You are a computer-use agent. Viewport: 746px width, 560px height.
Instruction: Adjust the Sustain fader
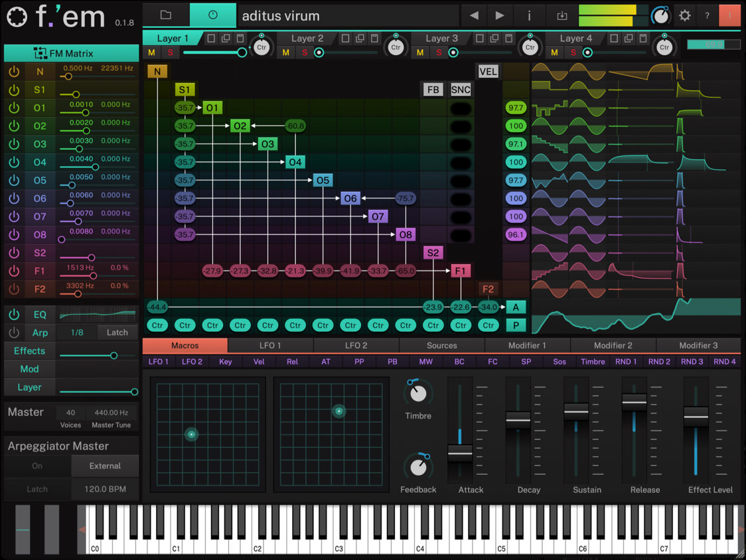pyautogui.click(x=576, y=411)
